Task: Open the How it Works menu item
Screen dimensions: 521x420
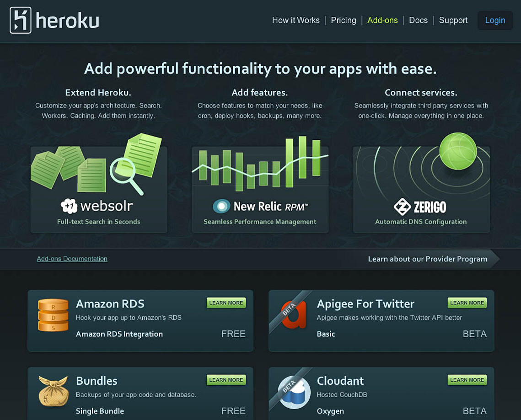Action: tap(295, 20)
